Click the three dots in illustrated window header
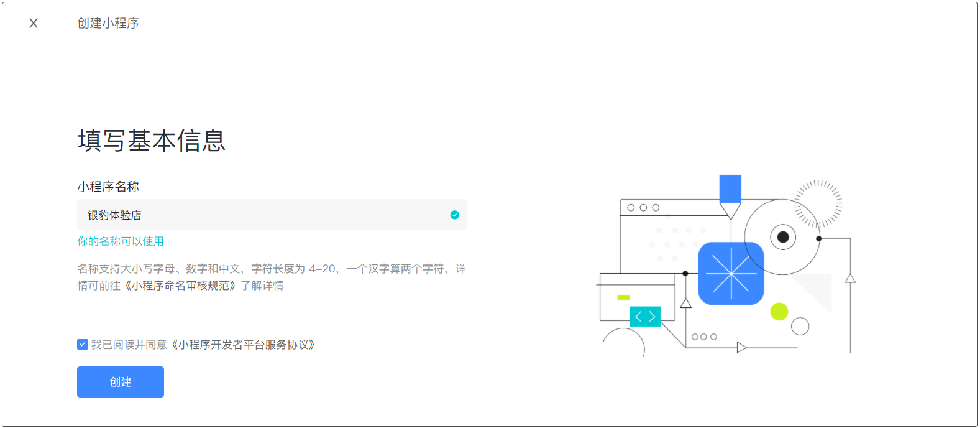The width and height of the screenshot is (980, 428). point(643,208)
